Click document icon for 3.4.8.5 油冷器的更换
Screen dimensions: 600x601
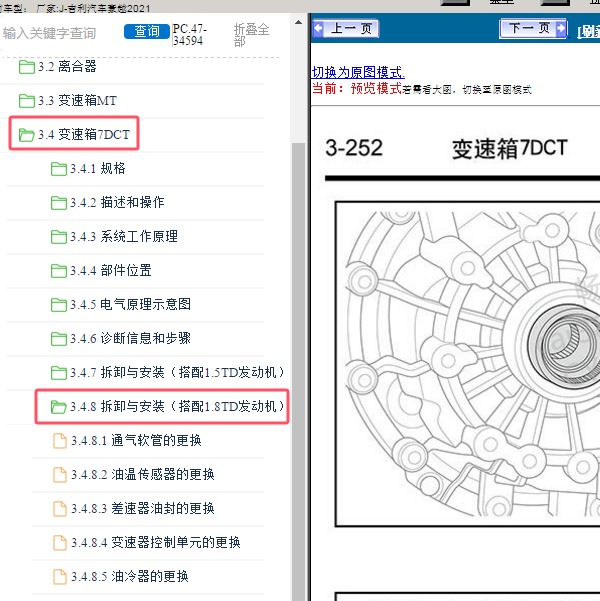tap(59, 577)
